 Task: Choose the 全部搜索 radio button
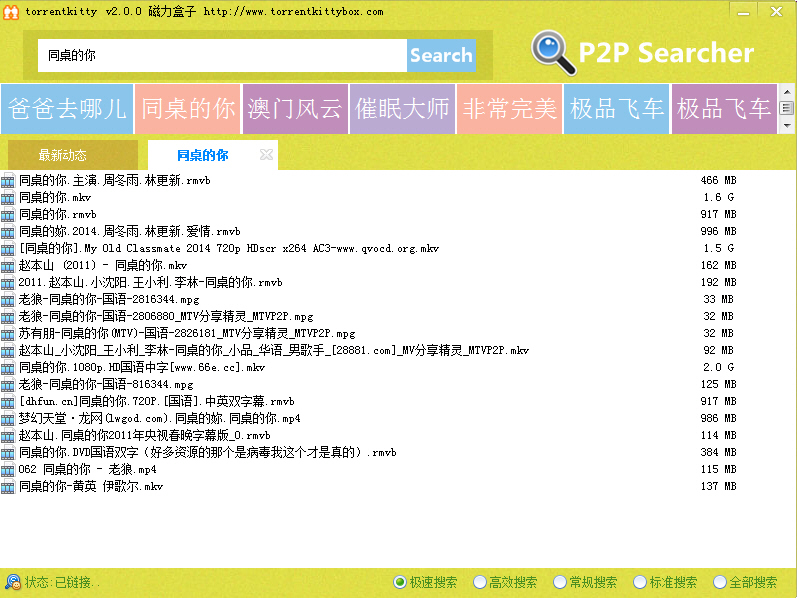coord(720,582)
